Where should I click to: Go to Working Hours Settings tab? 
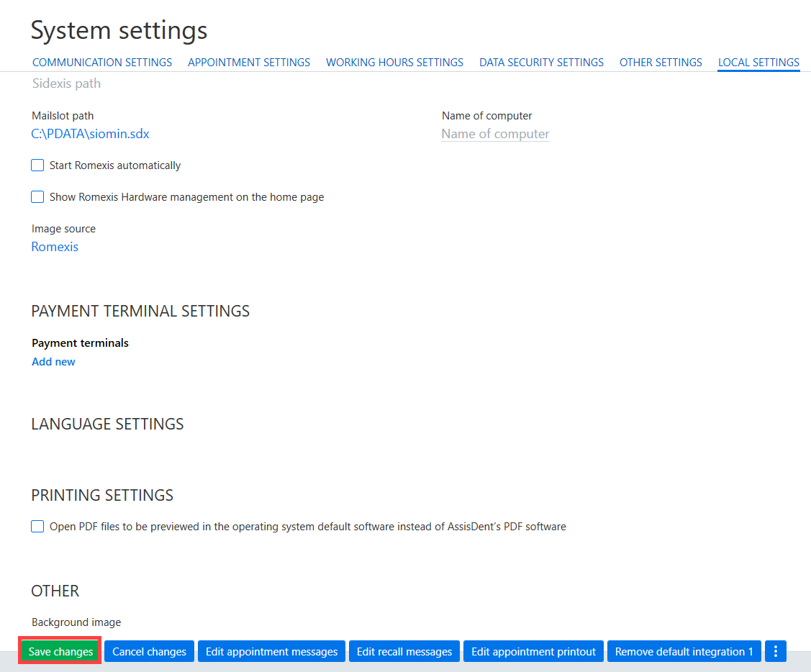(x=394, y=63)
